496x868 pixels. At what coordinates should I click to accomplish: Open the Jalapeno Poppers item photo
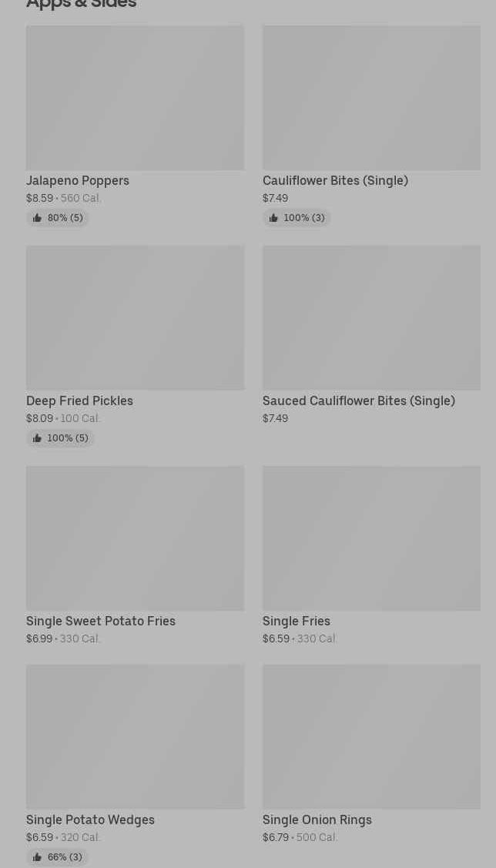pos(135,98)
